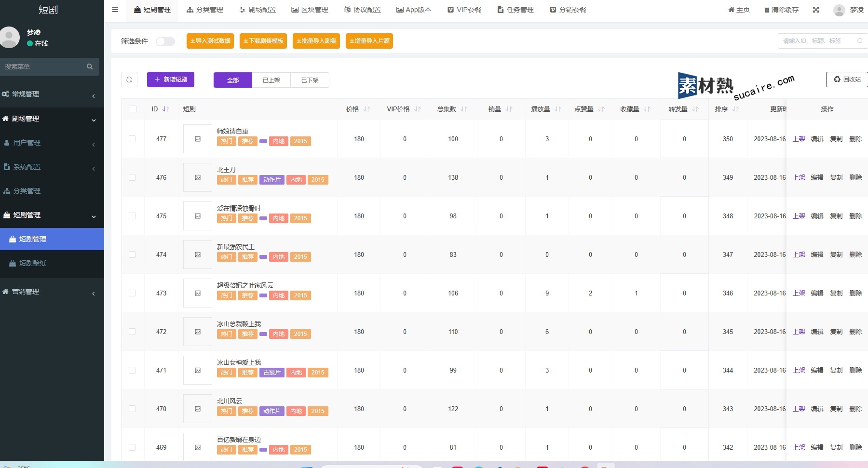
Task: Sort by 点赞量 column arrows
Action: (x=601, y=109)
